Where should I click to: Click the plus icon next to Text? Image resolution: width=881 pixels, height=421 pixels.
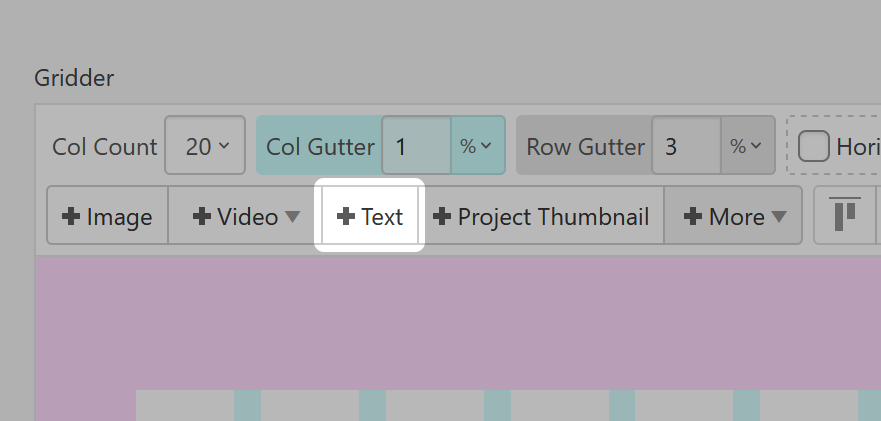[x=346, y=217]
